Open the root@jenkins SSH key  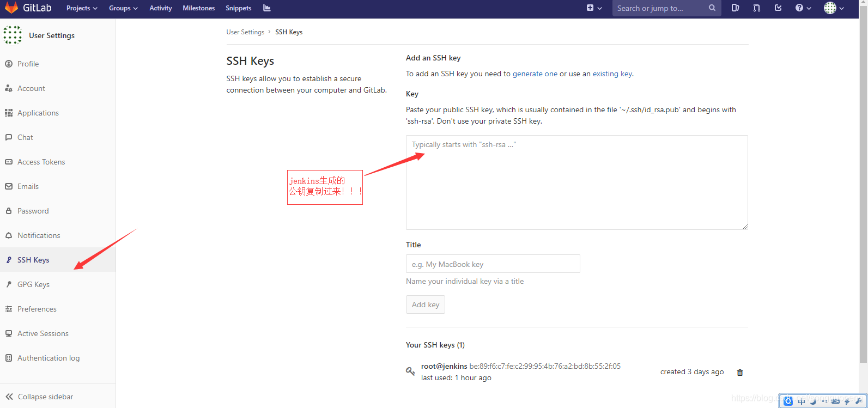point(444,366)
